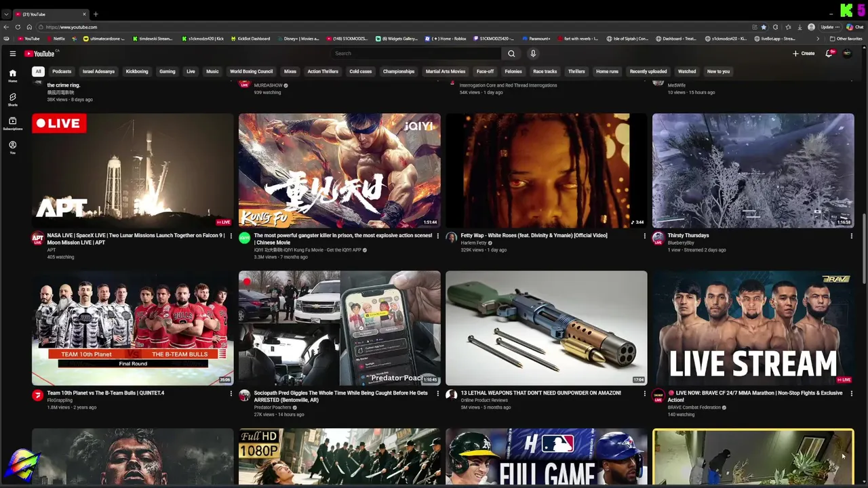The image size is (868, 488).
Task: Select the Action Thrillers chip
Action: coord(323,71)
